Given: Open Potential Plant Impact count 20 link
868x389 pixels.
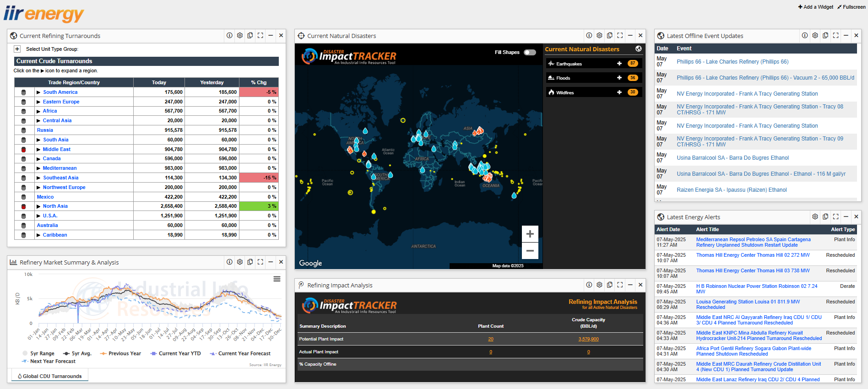Looking at the screenshot, I should click(x=491, y=339).
